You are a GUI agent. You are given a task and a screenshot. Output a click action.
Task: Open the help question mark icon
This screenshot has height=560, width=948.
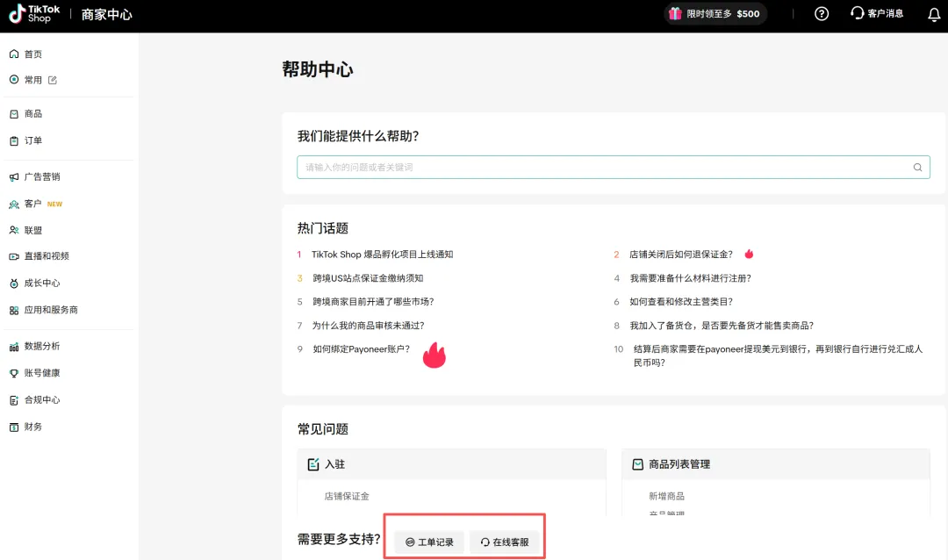coord(822,14)
